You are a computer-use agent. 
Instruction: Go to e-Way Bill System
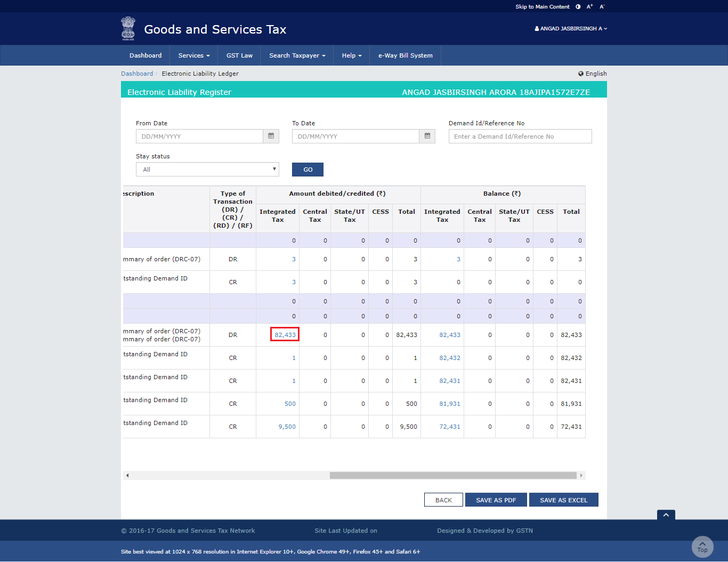coord(405,55)
